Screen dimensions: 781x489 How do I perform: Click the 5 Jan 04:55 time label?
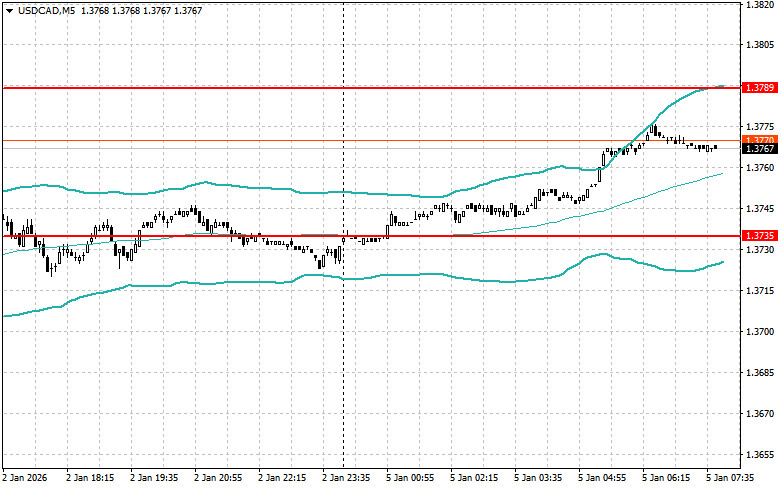tap(602, 478)
